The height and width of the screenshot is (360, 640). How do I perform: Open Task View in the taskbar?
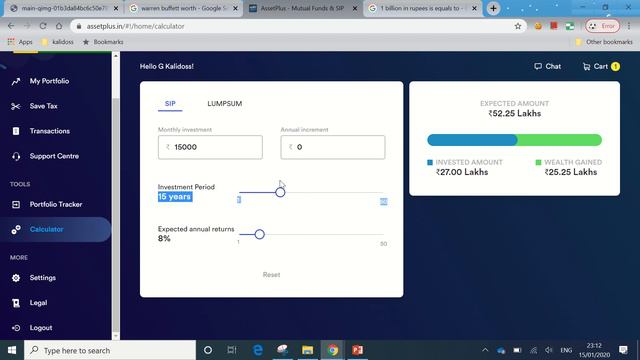[x=232, y=350]
